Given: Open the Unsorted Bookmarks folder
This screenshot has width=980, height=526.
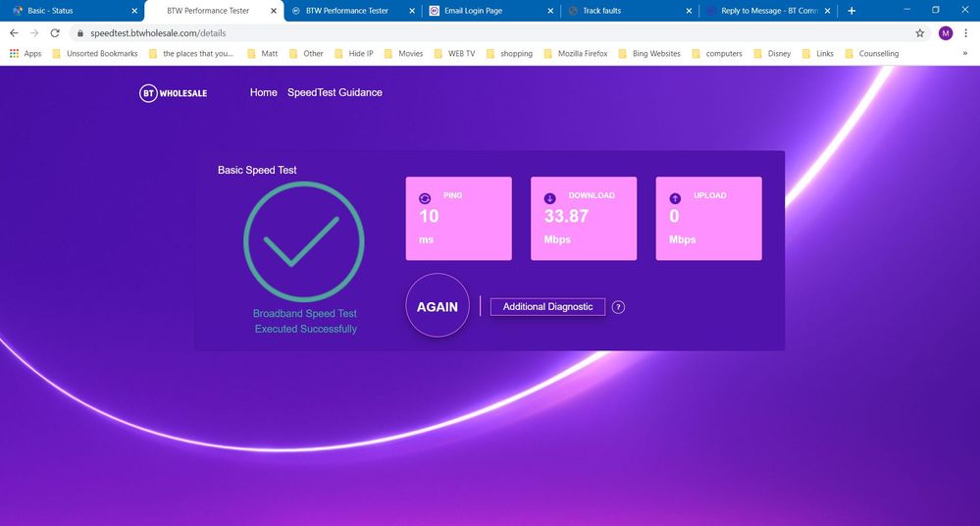Looking at the screenshot, I should [x=95, y=54].
